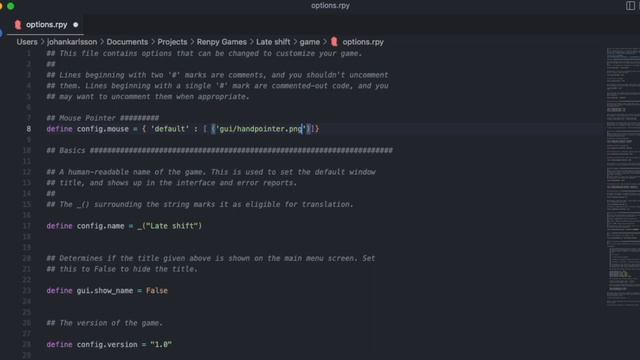This screenshot has width=640, height=360.
Task: Toggle the split editor layout icon
Action: click(x=630, y=6)
